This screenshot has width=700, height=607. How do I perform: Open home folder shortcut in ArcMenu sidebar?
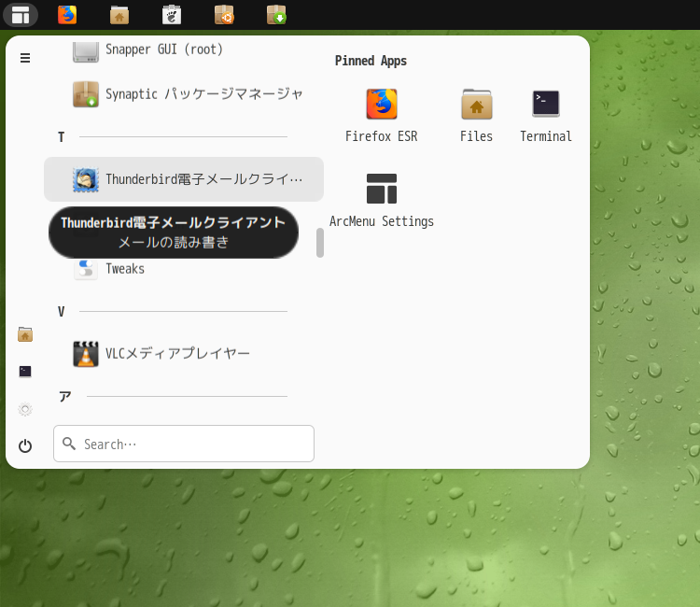coord(25,334)
